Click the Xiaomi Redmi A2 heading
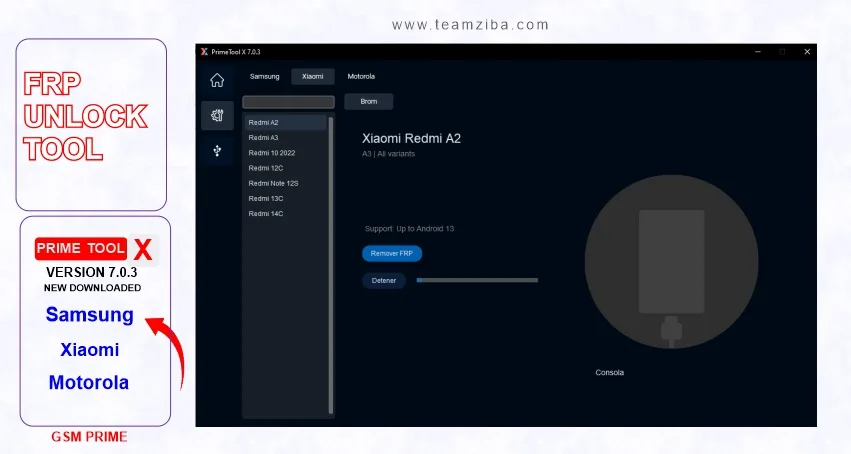 pos(411,138)
